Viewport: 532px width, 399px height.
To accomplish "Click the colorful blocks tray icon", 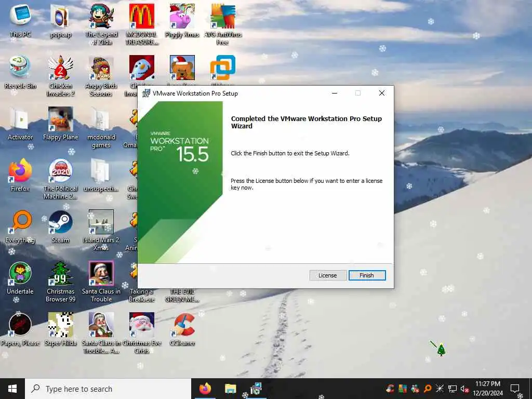I will click(403, 389).
